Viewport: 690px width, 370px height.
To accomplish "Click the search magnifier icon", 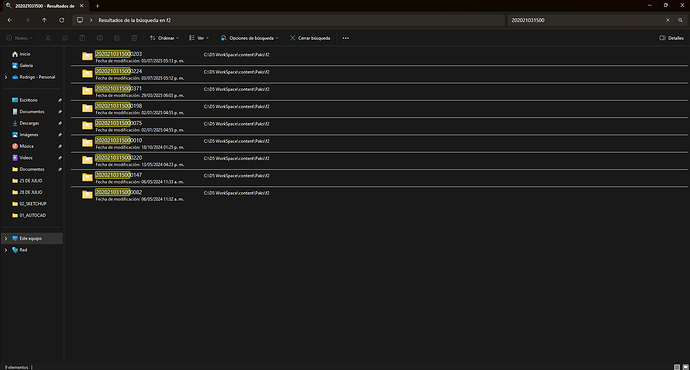I will (680, 20).
